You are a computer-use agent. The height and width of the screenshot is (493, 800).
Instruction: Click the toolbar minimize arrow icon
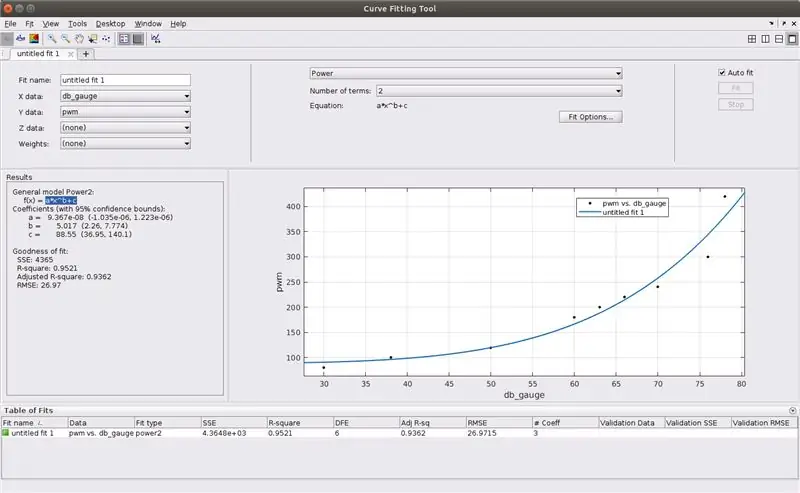point(771,23)
